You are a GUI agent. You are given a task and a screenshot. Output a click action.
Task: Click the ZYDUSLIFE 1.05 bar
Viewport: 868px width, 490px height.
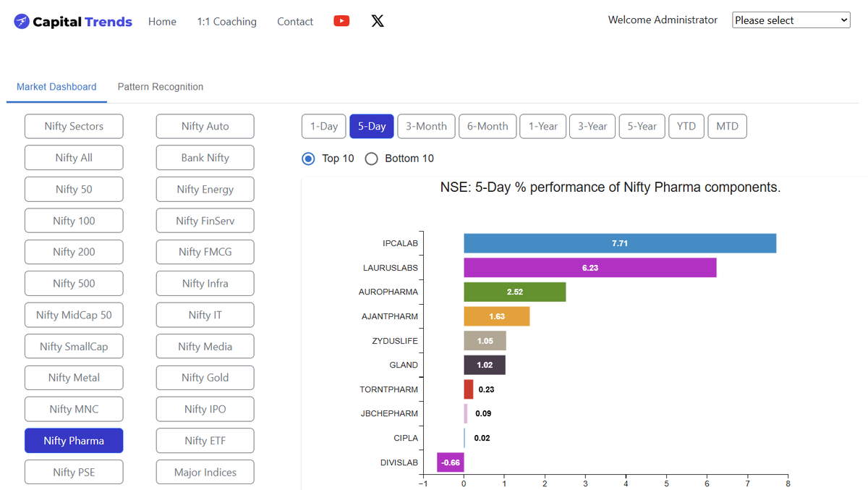coord(485,341)
